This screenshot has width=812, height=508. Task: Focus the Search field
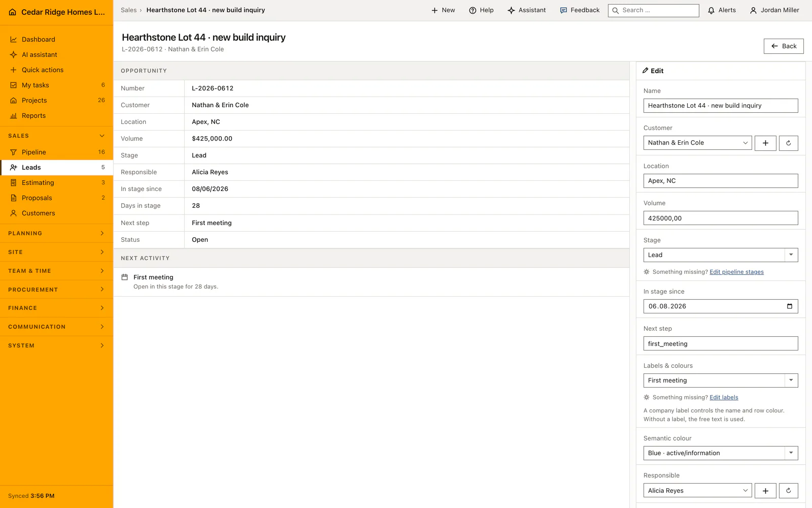(654, 10)
